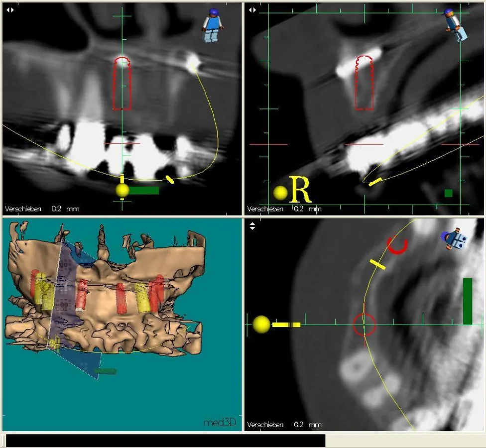
Task: Select the red implant outline in the panoramic view
Action: click(x=122, y=84)
